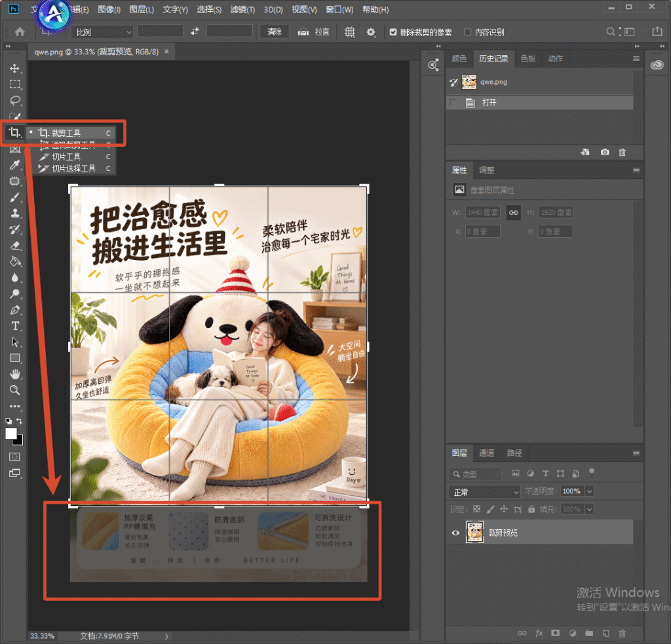Change the screen mode
Screen dimensions: 671x644
pyautogui.click(x=14, y=473)
